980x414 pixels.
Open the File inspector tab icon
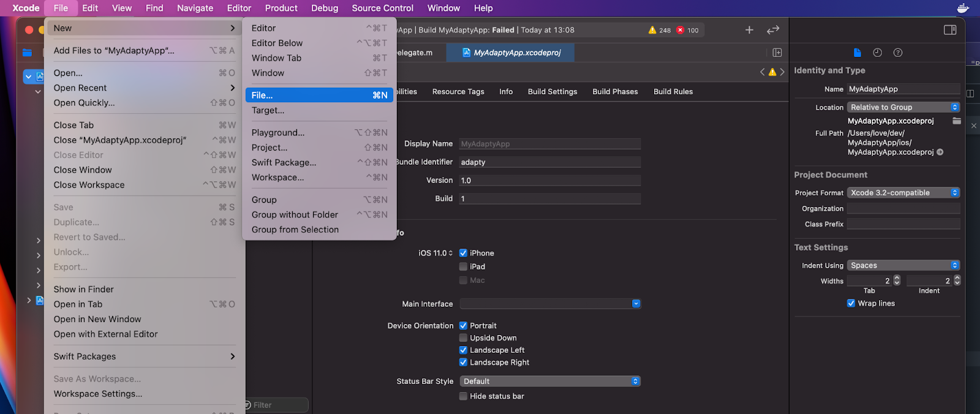pyautogui.click(x=857, y=53)
